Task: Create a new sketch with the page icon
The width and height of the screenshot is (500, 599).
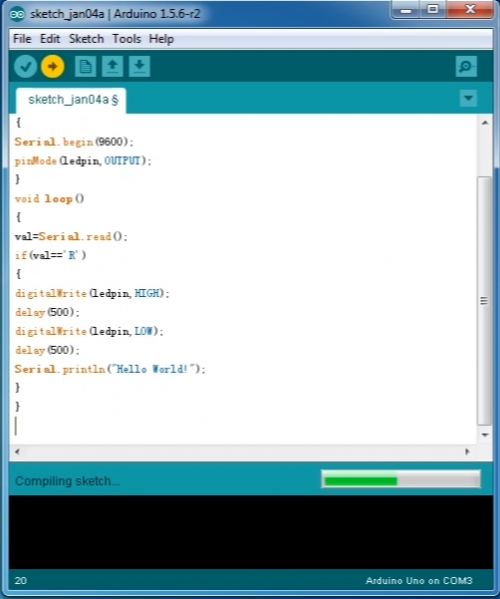Action: 85,66
